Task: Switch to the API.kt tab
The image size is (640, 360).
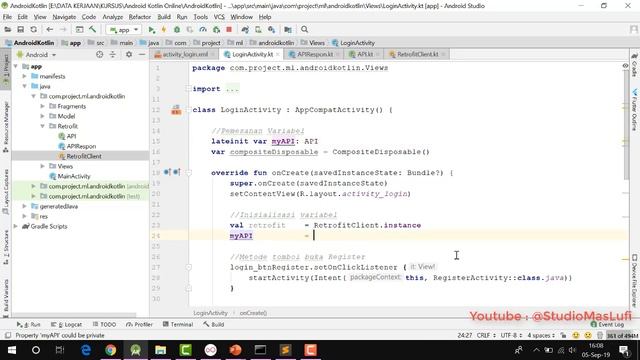Action: [x=364, y=54]
